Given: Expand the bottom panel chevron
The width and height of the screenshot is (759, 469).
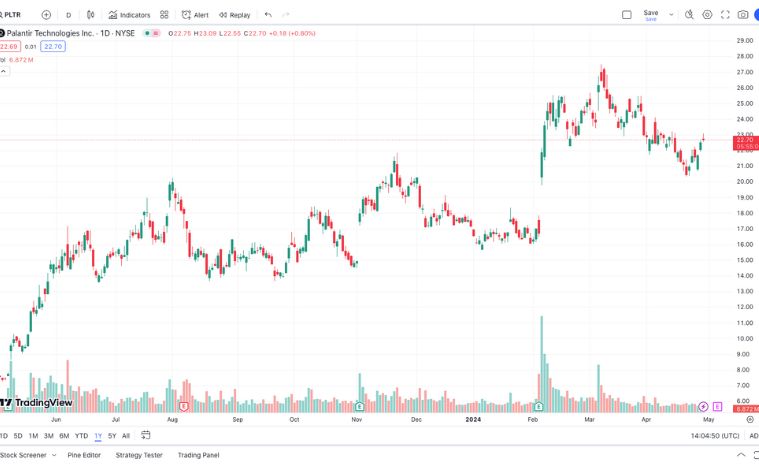Looking at the screenshot, I should [x=741, y=455].
